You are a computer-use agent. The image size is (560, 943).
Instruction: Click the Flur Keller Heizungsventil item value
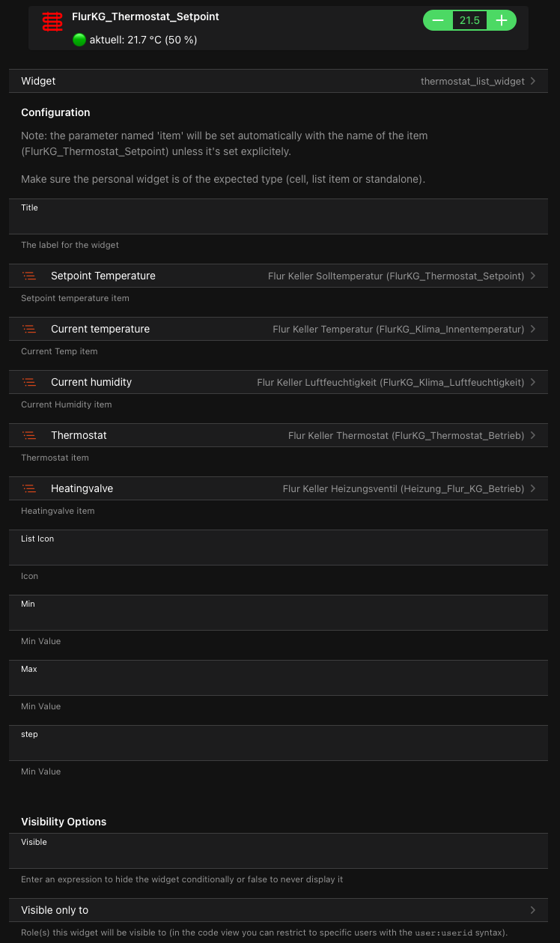(x=403, y=488)
